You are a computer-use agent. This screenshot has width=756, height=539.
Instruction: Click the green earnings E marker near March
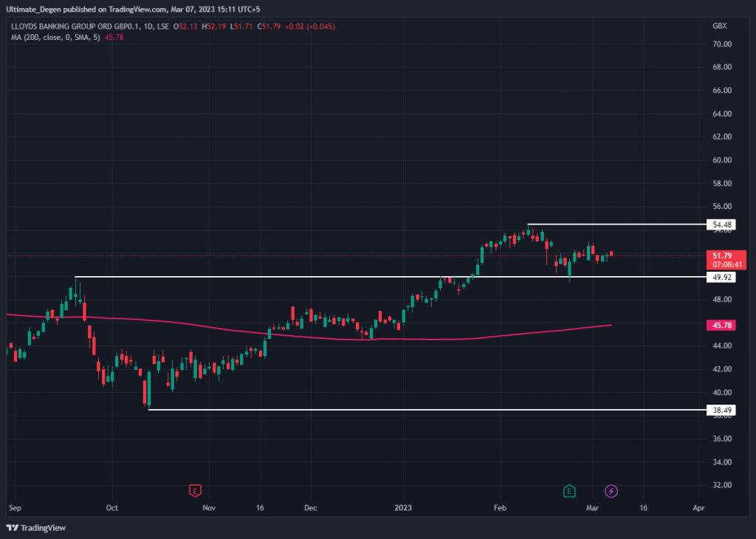tap(569, 491)
